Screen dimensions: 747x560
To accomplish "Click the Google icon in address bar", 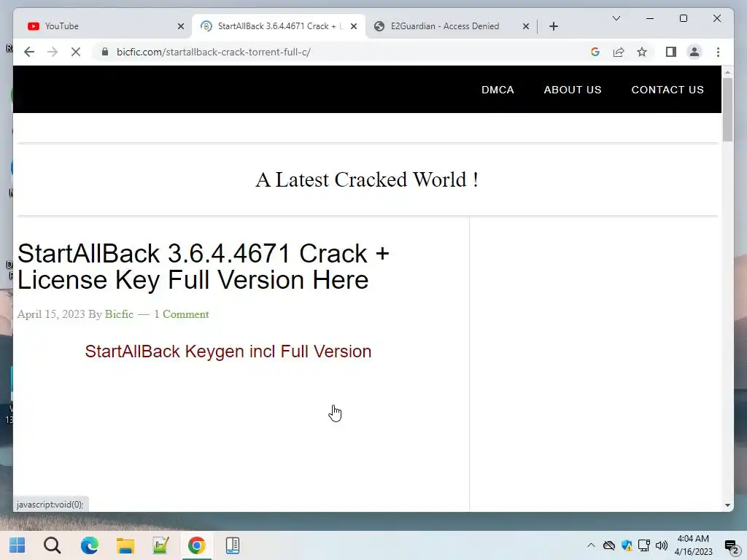I will point(595,52).
